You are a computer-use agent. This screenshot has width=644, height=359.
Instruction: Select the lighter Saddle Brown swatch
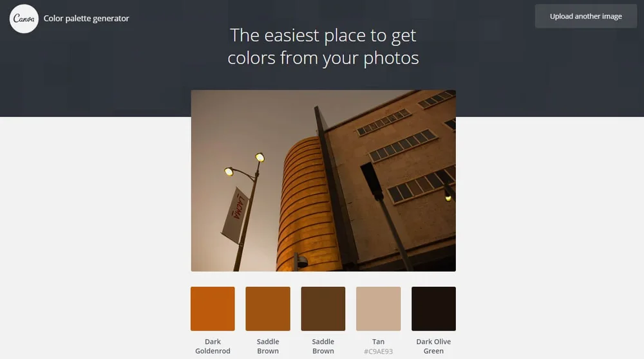pos(268,309)
